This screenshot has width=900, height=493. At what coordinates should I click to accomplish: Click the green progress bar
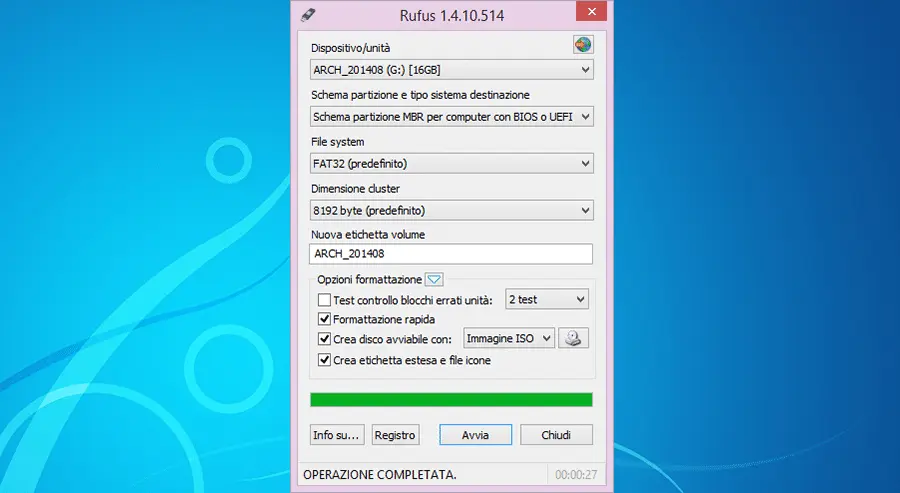tap(451, 400)
